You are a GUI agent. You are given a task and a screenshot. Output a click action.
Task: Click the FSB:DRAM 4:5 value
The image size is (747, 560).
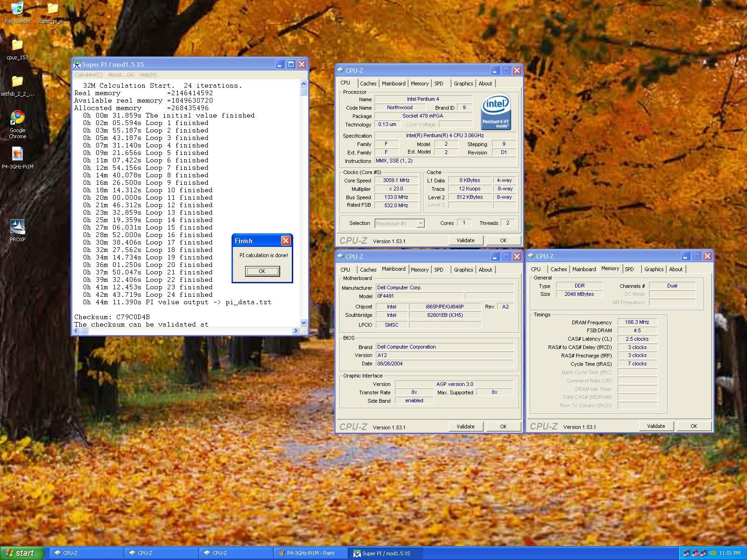[x=637, y=331]
